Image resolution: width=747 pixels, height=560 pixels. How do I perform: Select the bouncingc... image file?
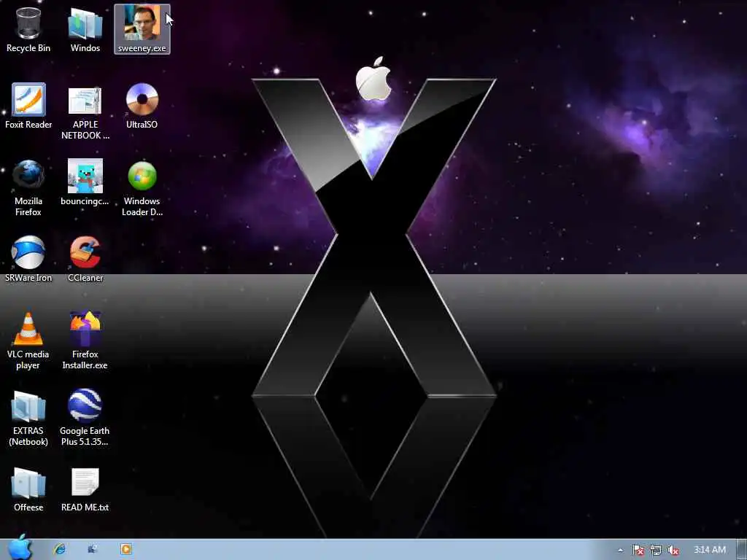point(85,182)
